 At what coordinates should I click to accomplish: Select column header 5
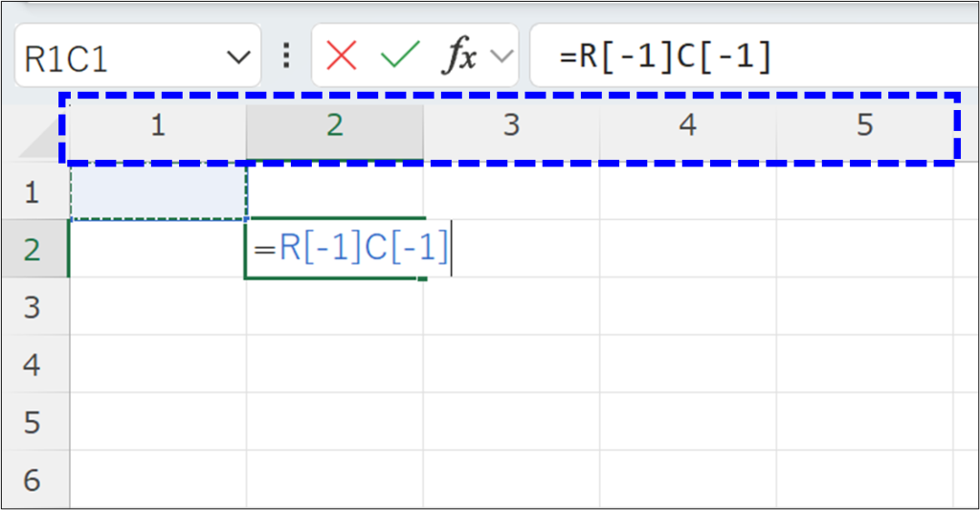coord(864,125)
